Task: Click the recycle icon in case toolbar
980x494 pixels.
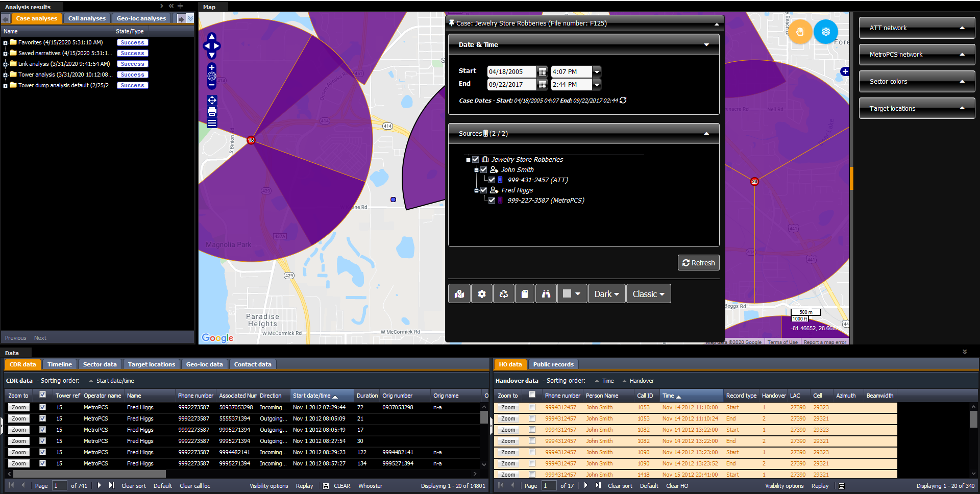Action: point(503,294)
